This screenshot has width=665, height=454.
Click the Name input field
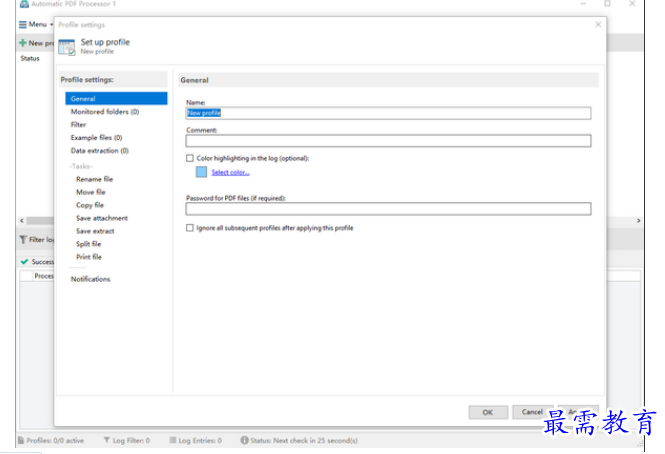[388, 113]
